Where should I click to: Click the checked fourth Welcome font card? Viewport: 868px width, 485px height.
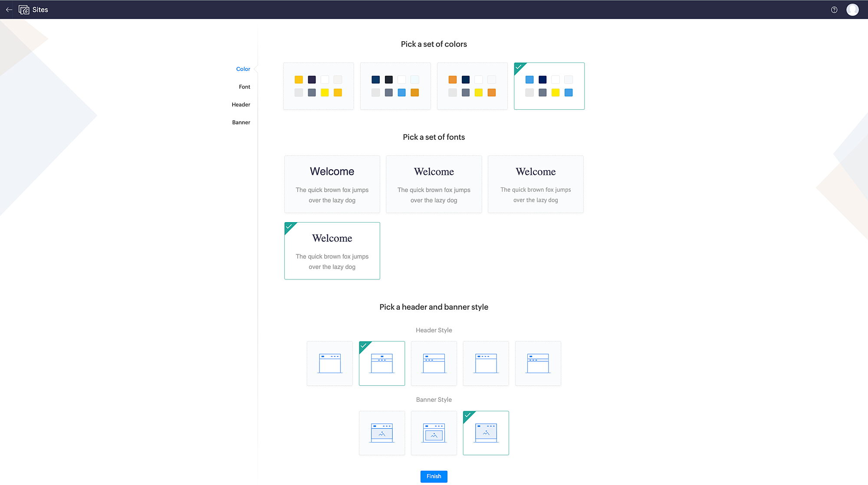(x=332, y=251)
